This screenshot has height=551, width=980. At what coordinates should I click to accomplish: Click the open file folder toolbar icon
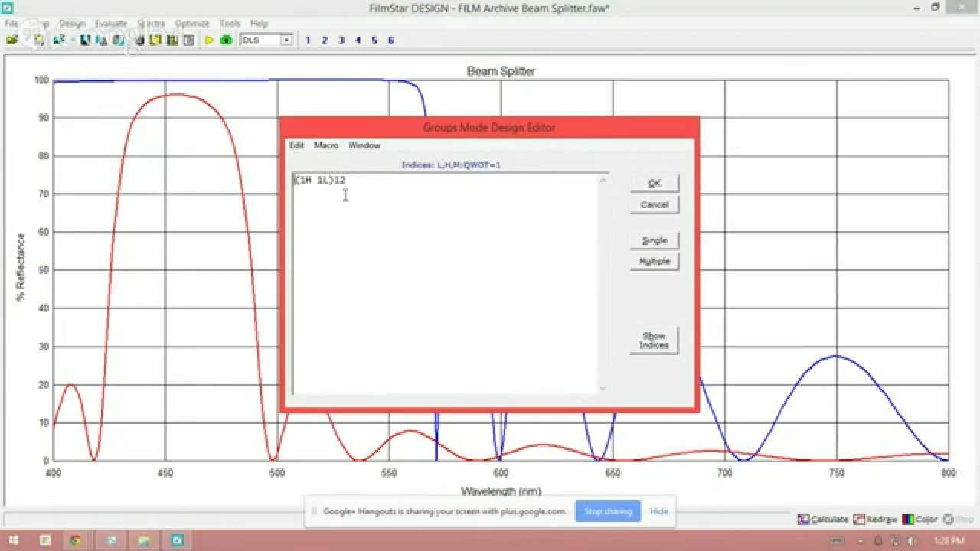pos(12,40)
